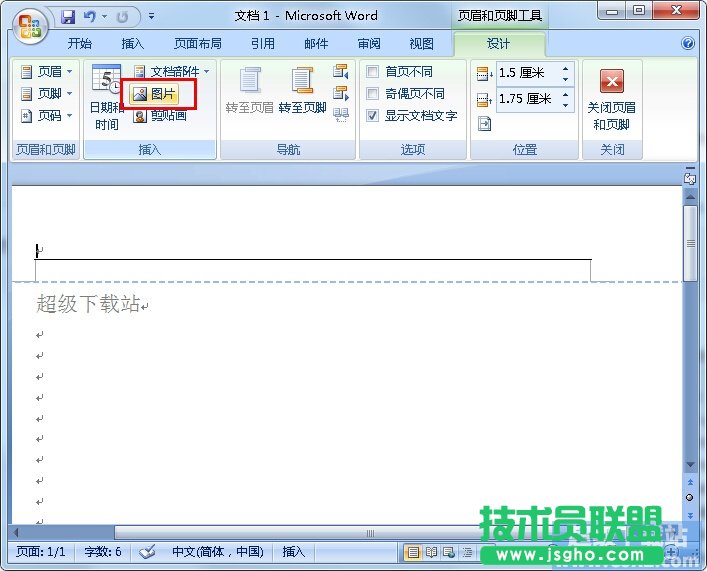Enable 首页不同 checkbox
This screenshot has height=571, width=707.
[372, 72]
